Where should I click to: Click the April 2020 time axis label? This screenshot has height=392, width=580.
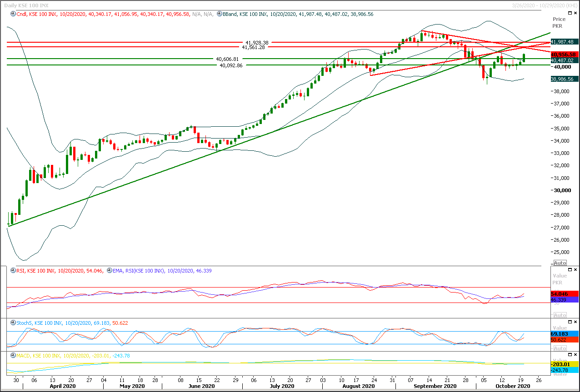point(62,386)
